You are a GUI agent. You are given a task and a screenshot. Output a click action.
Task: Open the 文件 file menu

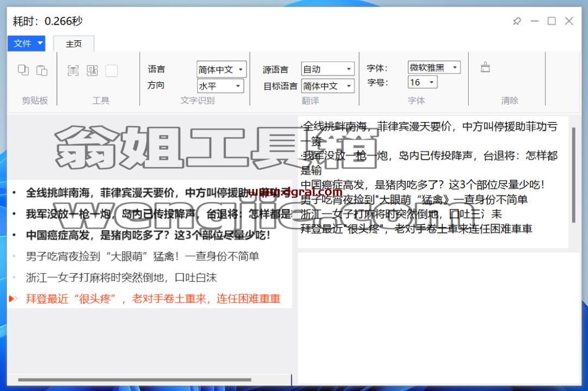pos(27,44)
